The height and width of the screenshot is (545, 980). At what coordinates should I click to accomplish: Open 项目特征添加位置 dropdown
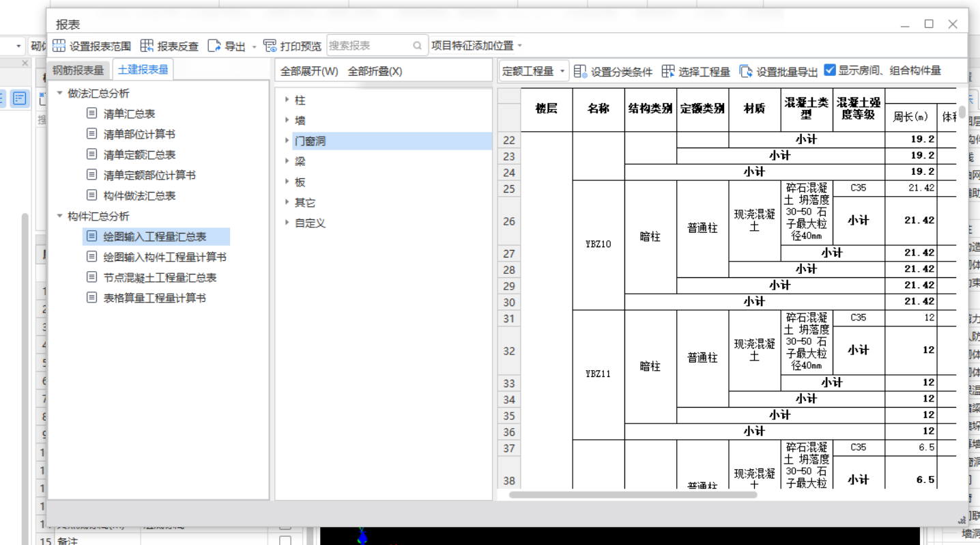click(x=476, y=46)
